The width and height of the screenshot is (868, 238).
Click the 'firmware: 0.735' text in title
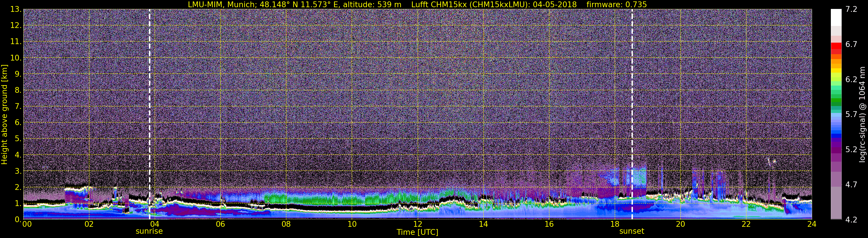[x=617, y=4]
